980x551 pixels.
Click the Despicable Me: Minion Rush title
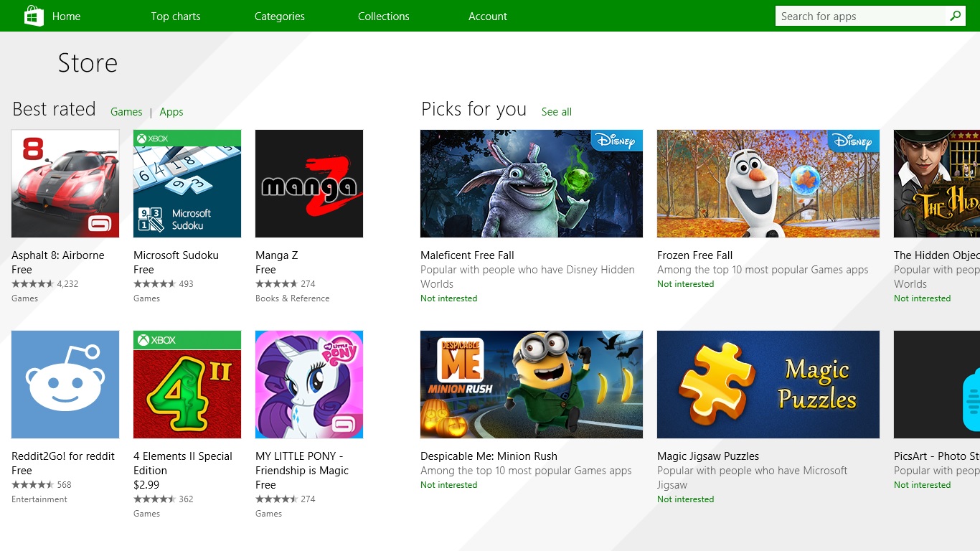click(489, 456)
